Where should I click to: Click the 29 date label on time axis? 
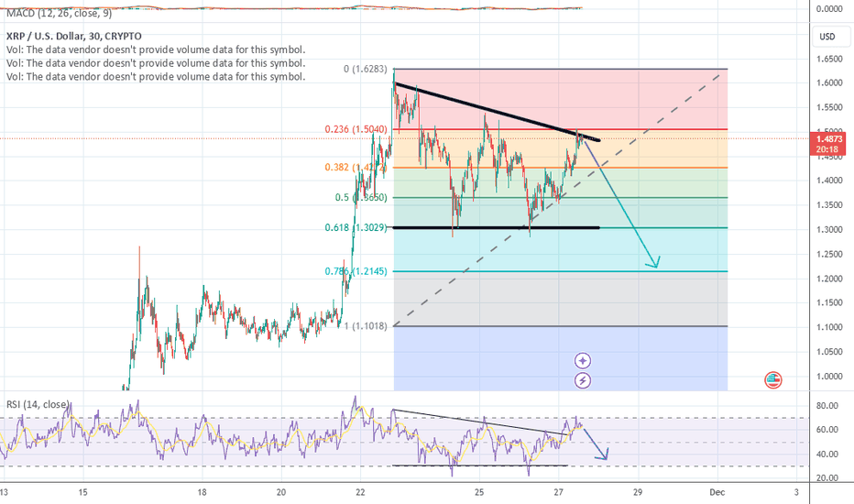pos(638,492)
